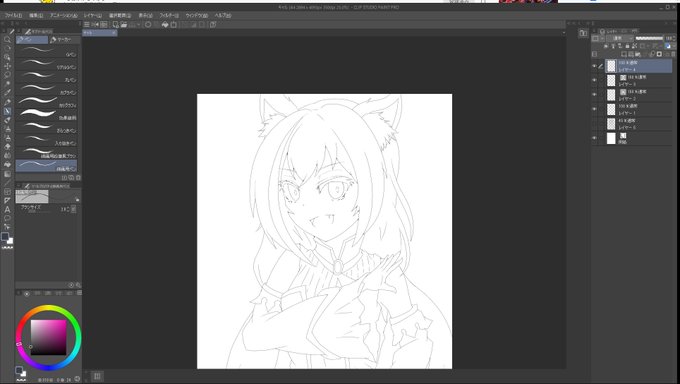This screenshot has width=680, height=384.
Task: Select the Eraser tool
Action: coord(7,147)
